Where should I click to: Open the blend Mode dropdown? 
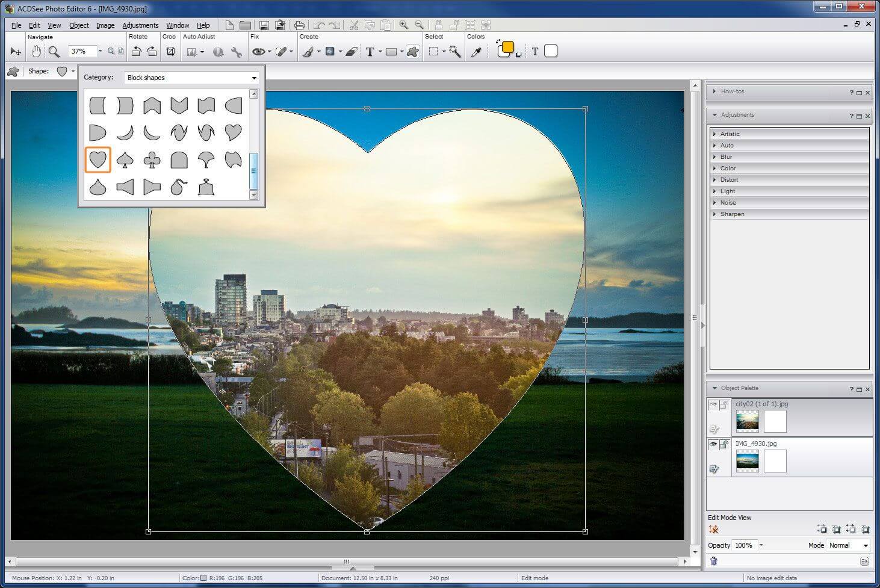(x=848, y=545)
